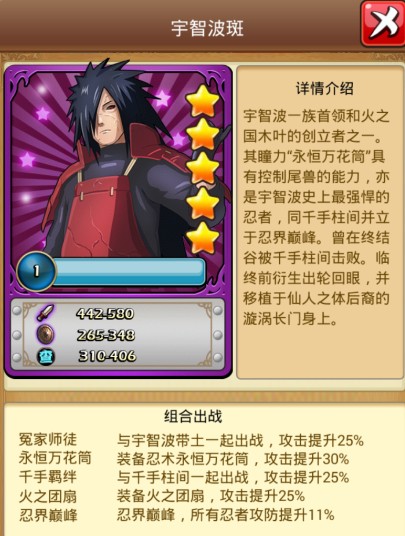Select the 永恒万花筒 combo entry
The width and height of the screenshot is (405, 536).
184,459
